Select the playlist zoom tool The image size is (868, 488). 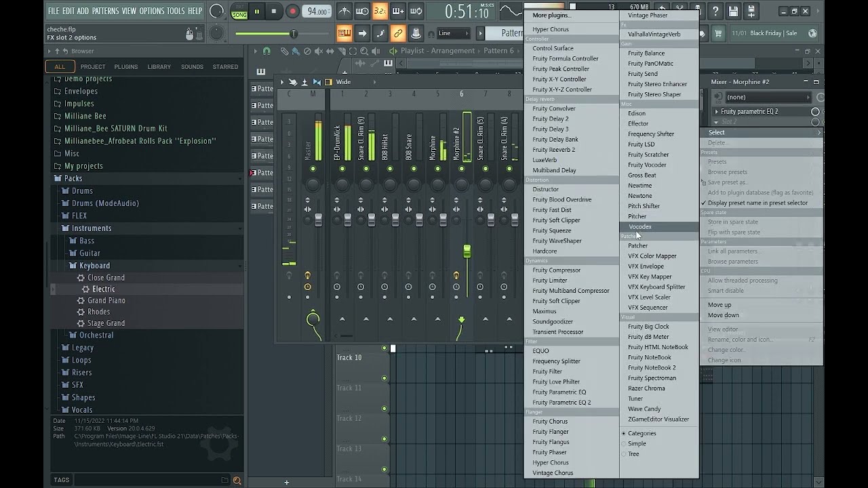tap(364, 51)
